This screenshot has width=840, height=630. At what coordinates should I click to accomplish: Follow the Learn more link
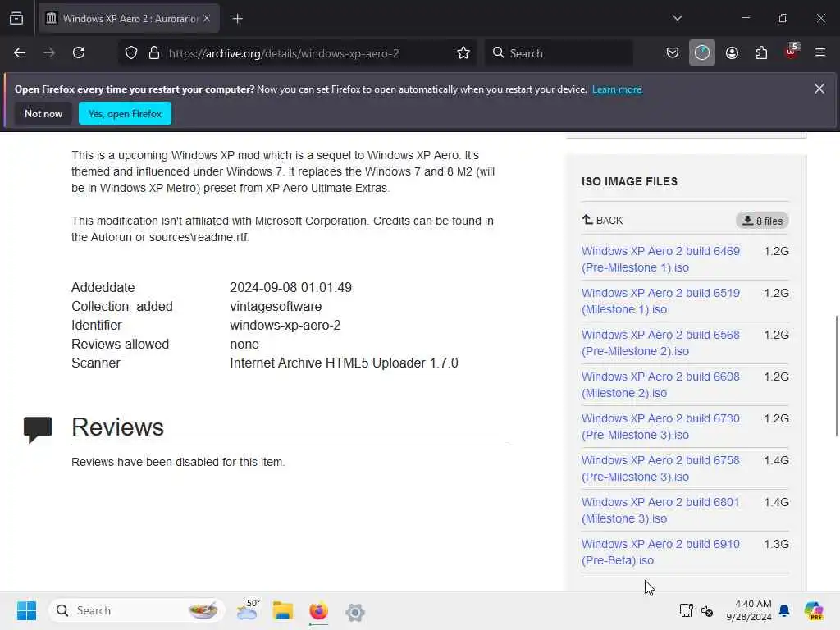click(x=617, y=89)
